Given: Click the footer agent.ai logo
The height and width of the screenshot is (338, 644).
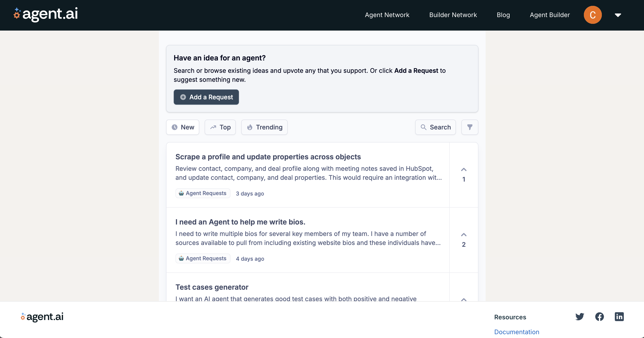Looking at the screenshot, I should click(42, 317).
